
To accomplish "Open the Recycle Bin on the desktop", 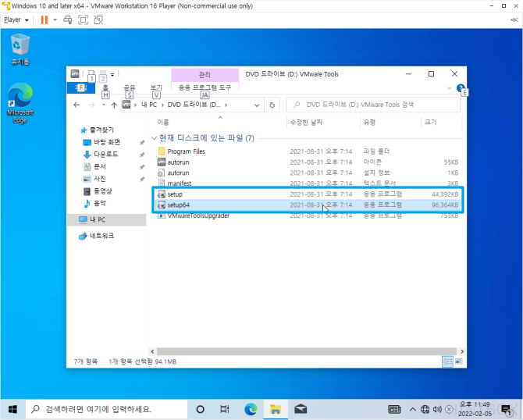I will 20,49.
